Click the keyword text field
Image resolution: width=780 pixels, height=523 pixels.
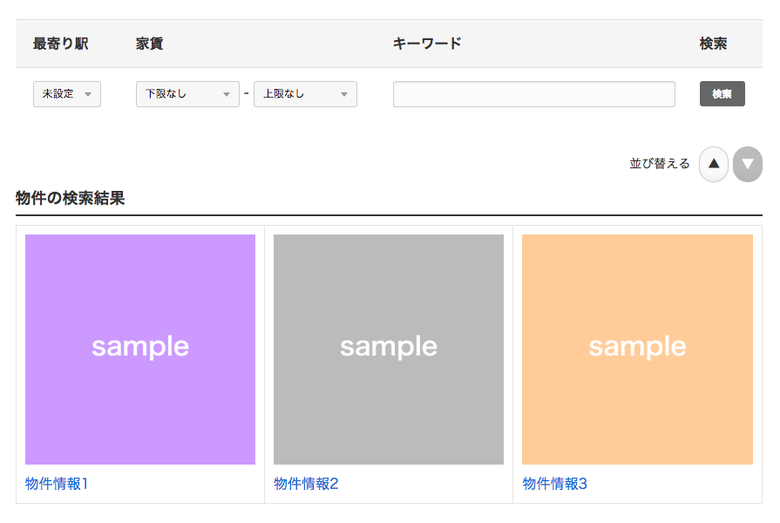(534, 94)
